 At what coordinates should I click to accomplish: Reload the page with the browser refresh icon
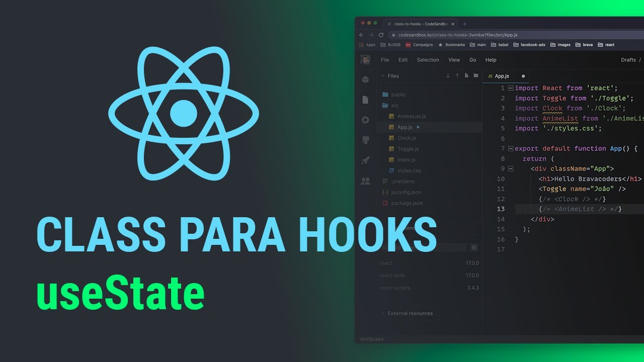click(x=381, y=35)
